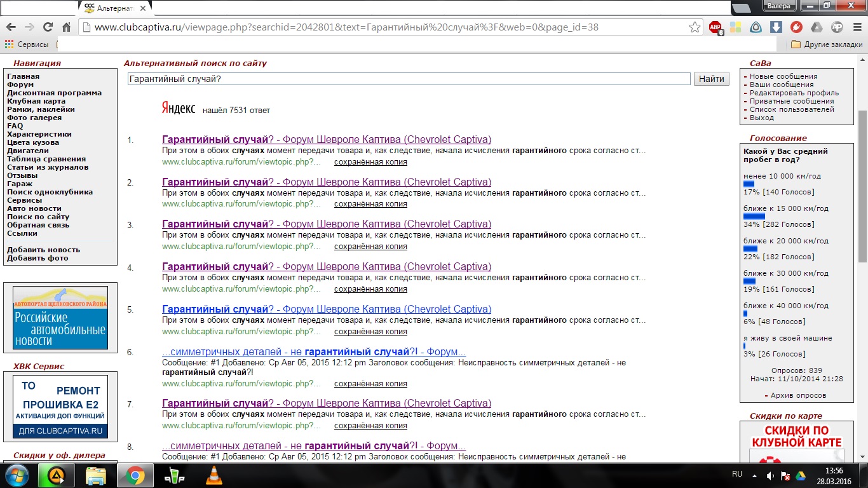Viewport: 868px width, 488px height.
Task: Reload the page
Action: 48,27
